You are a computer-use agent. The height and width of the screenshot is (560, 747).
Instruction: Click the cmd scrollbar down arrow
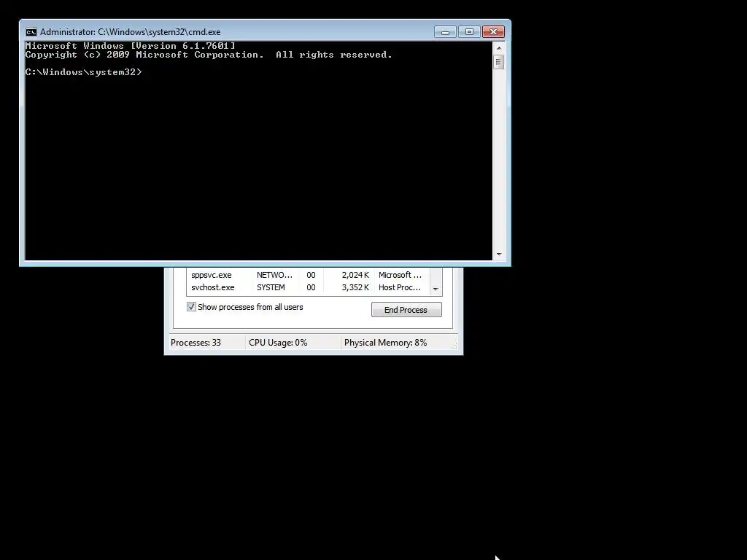tap(499, 254)
